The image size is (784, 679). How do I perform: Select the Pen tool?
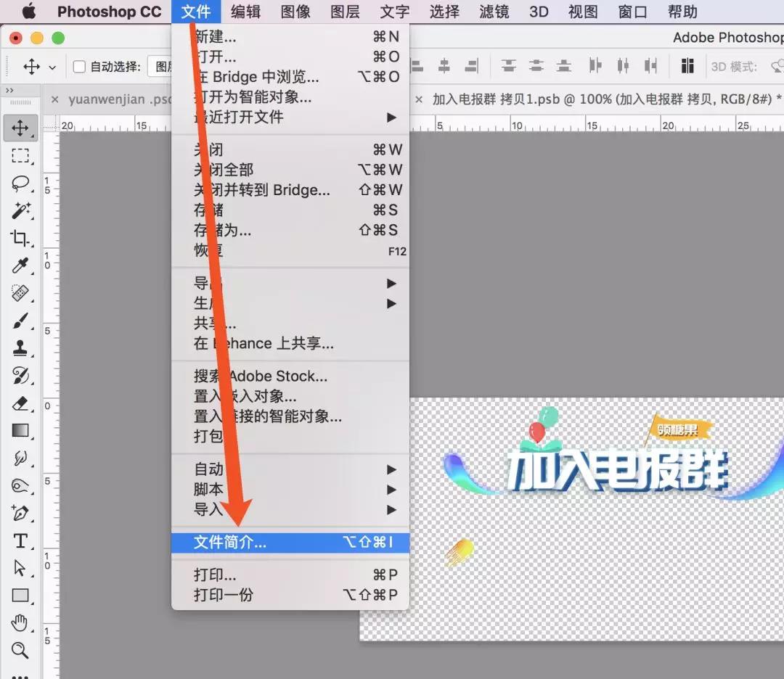click(20, 513)
